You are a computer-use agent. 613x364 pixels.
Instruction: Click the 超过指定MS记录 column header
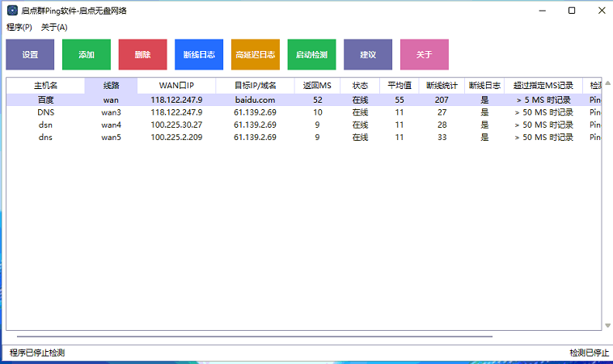coord(543,86)
